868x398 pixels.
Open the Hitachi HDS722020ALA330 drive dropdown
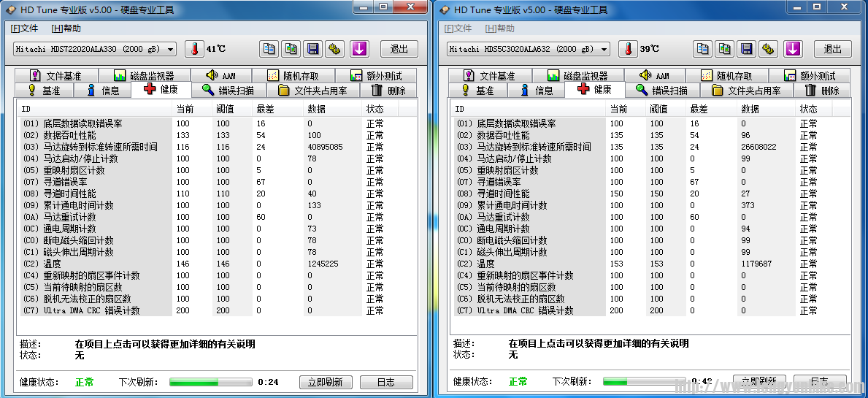pos(95,49)
